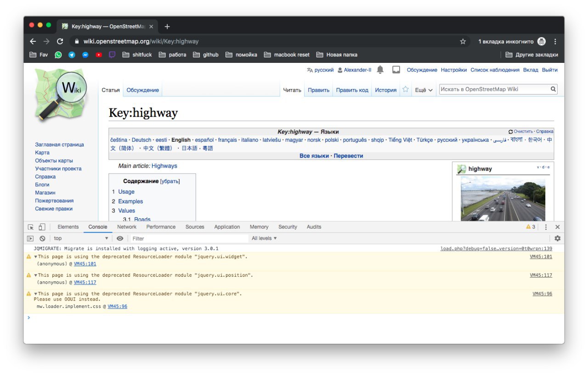Switch to the Sources DevTools tab

pos(195,227)
